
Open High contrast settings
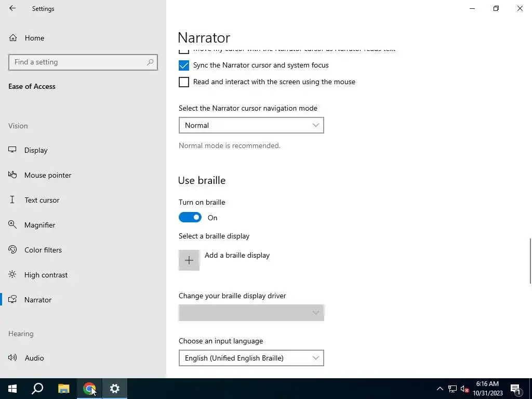(x=46, y=275)
